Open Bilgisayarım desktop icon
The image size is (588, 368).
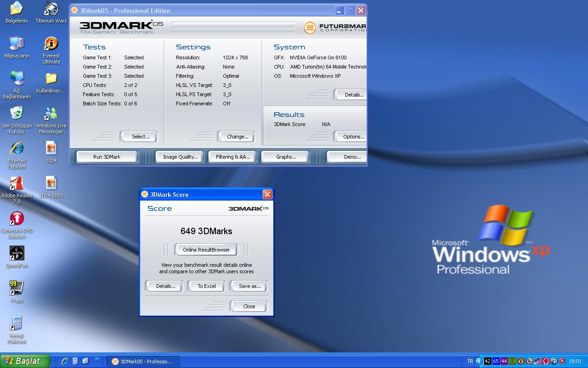pos(17,47)
